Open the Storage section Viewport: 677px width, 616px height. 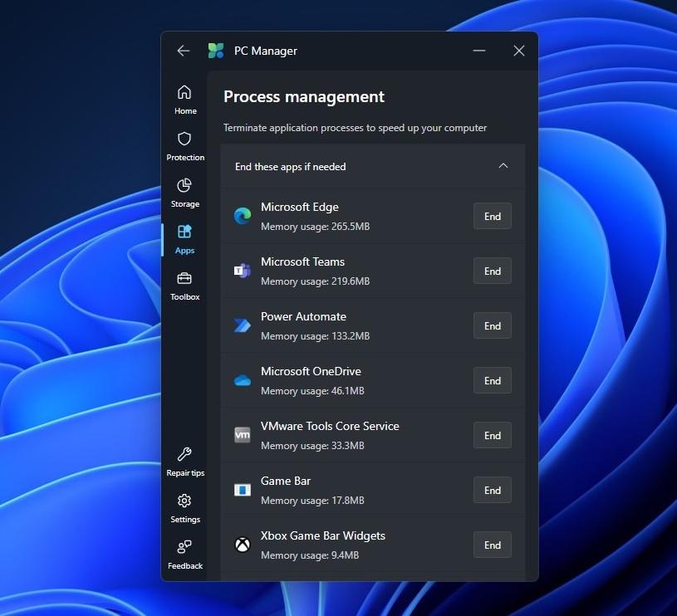[x=184, y=193]
